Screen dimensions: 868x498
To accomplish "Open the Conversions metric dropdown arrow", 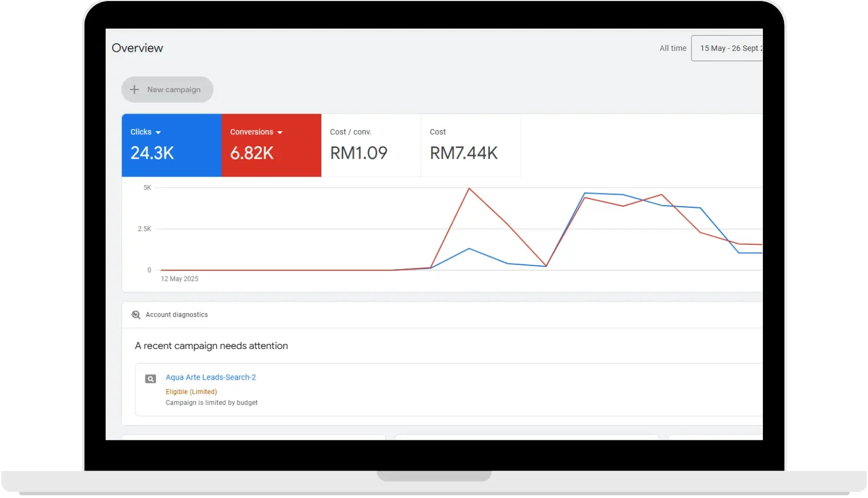I will click(280, 132).
